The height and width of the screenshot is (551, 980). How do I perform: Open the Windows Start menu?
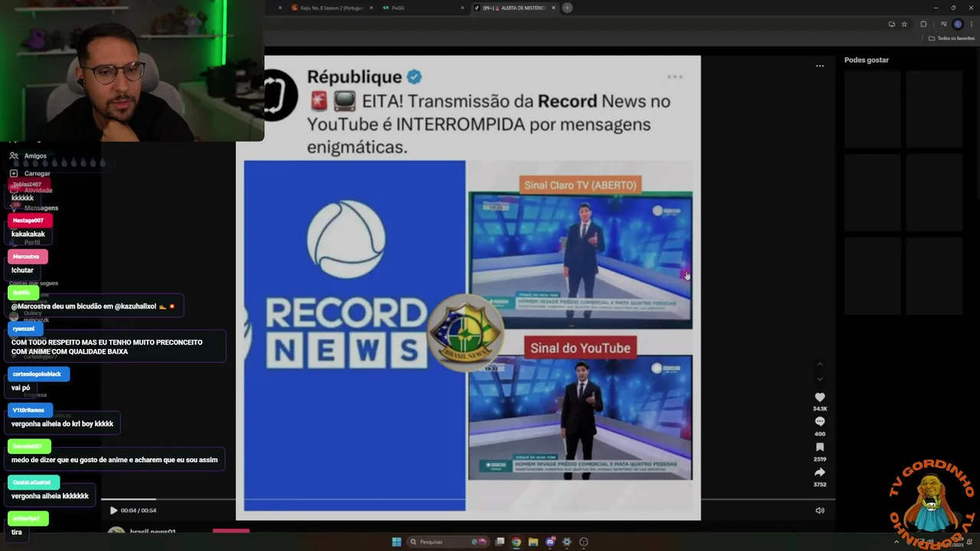pos(397,542)
